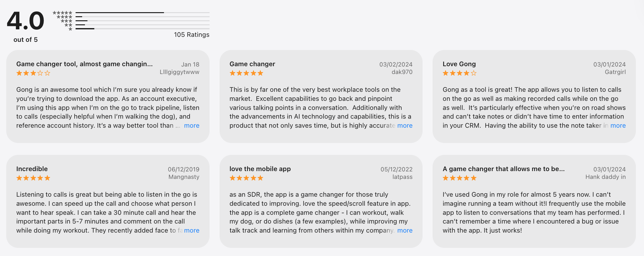This screenshot has height=256, width=644.
Task: Click the star rating on the 'Love Gong' review
Action: 459,73
